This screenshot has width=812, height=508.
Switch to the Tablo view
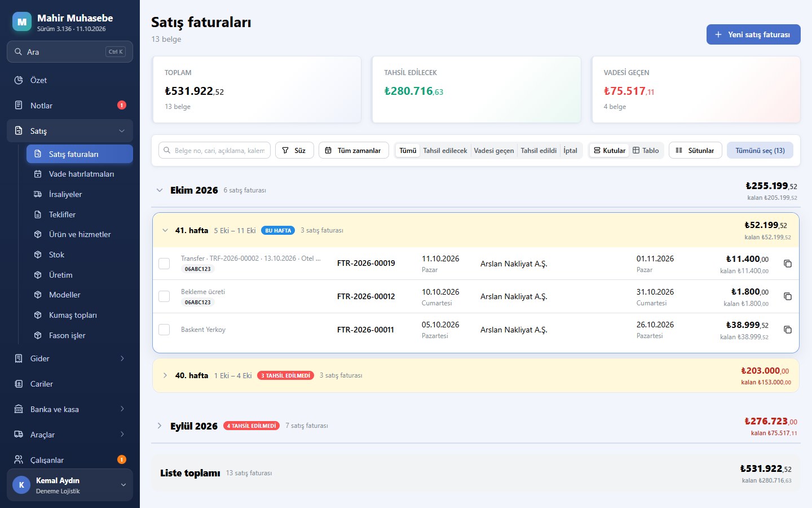(646, 151)
